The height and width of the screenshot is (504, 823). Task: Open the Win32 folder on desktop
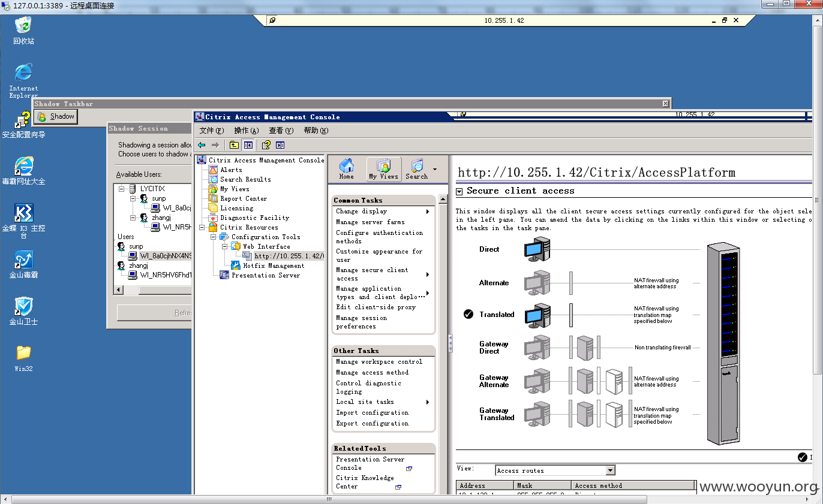pos(23,358)
